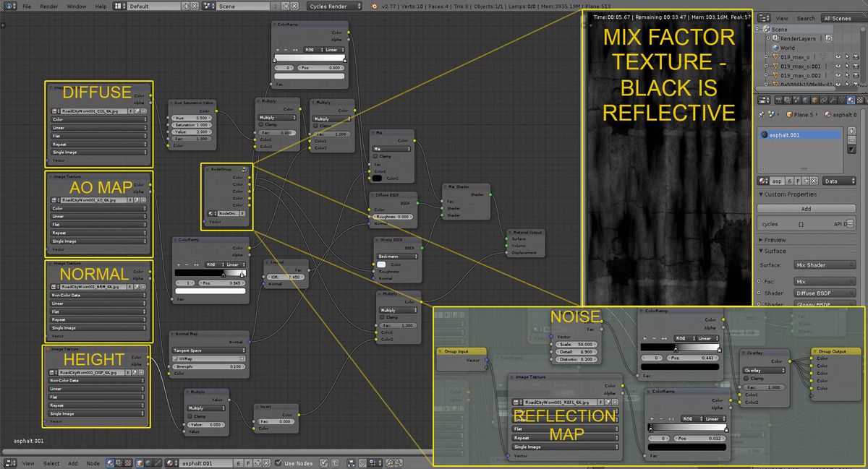
Task: Open the World icon in the Outliner
Action: [776, 47]
